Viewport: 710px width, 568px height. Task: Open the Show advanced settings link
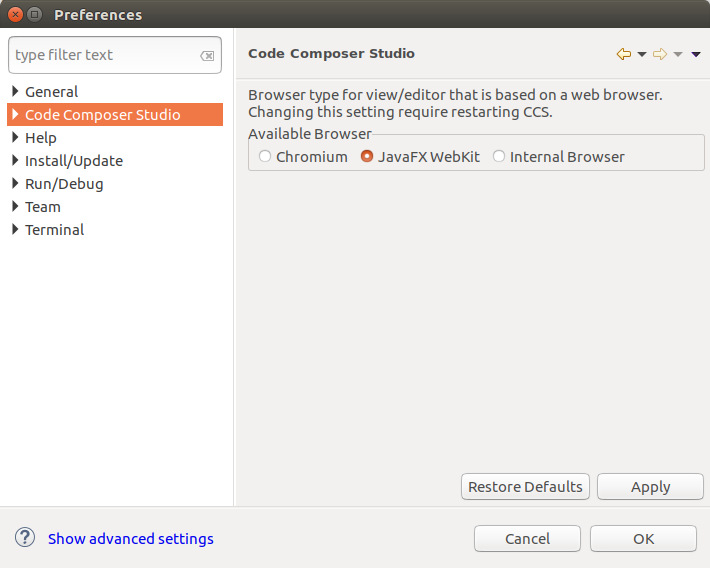(131, 539)
